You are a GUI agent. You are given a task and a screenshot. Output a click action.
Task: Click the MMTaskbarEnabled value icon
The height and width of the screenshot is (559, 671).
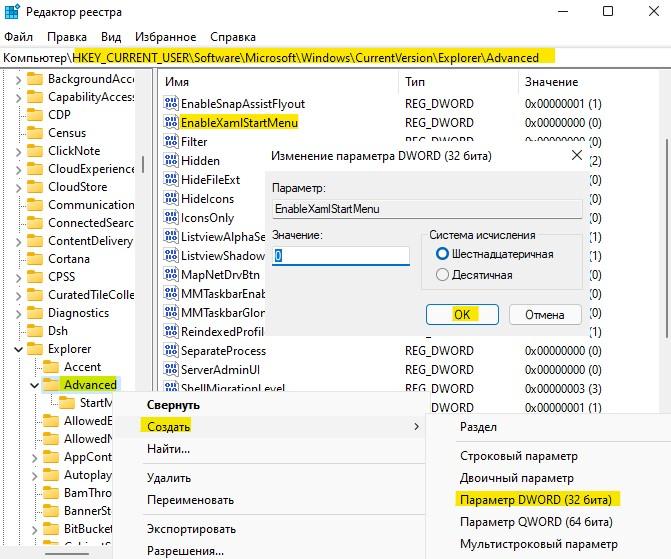171,293
